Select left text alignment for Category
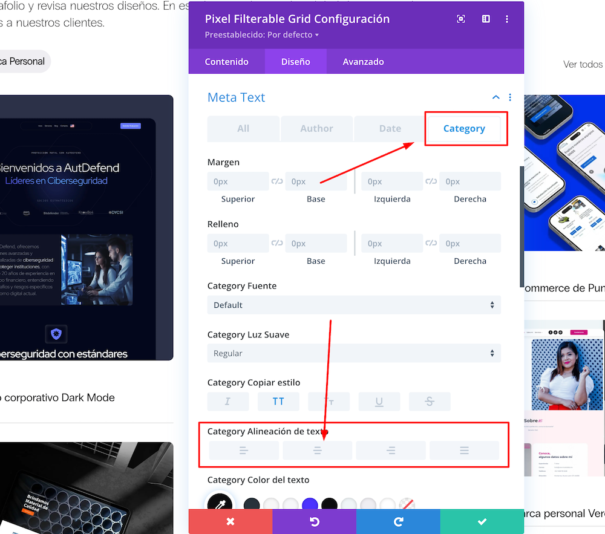The width and height of the screenshot is (605, 534). click(243, 451)
